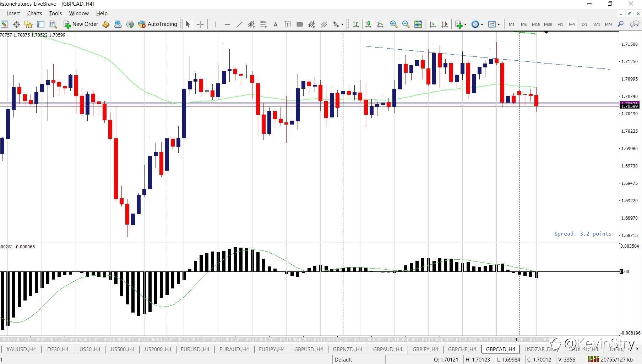
Task: Open the Terminal panel icon
Action: (x=40, y=24)
